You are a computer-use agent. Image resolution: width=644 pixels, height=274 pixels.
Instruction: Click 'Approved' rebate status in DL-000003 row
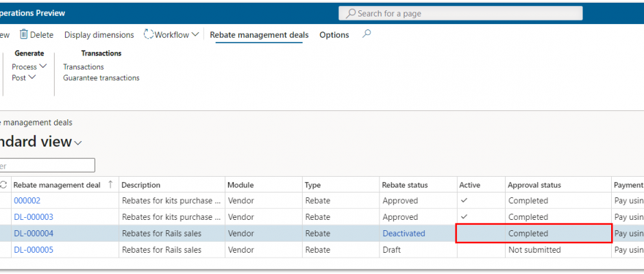tap(400, 217)
